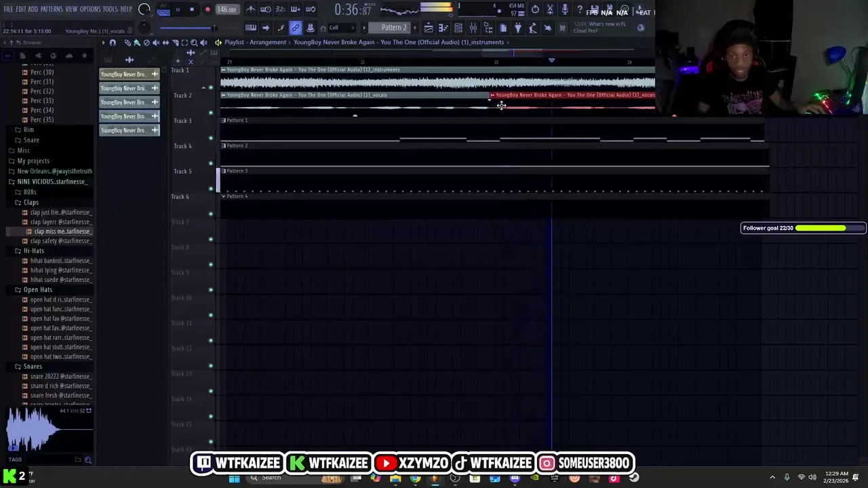Open What's new in FL Cloud Pro news
Viewport: 868px width, 488px height.
click(x=599, y=27)
